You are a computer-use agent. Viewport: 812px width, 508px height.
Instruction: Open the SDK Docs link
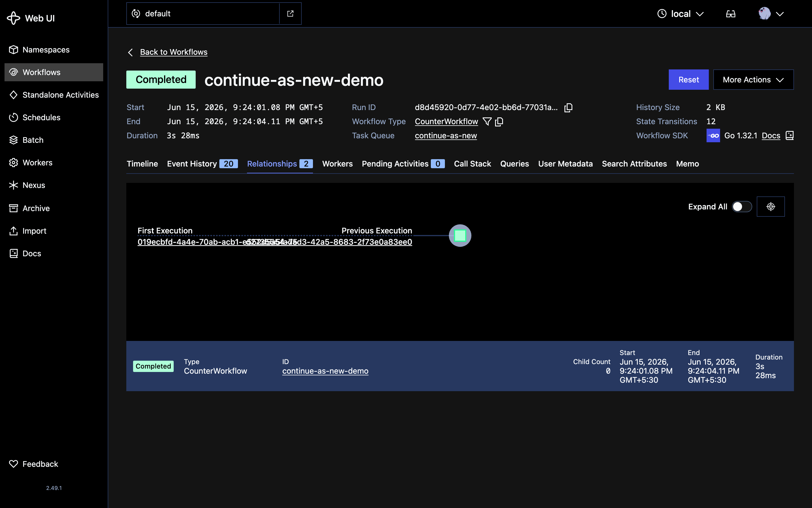[771, 136]
